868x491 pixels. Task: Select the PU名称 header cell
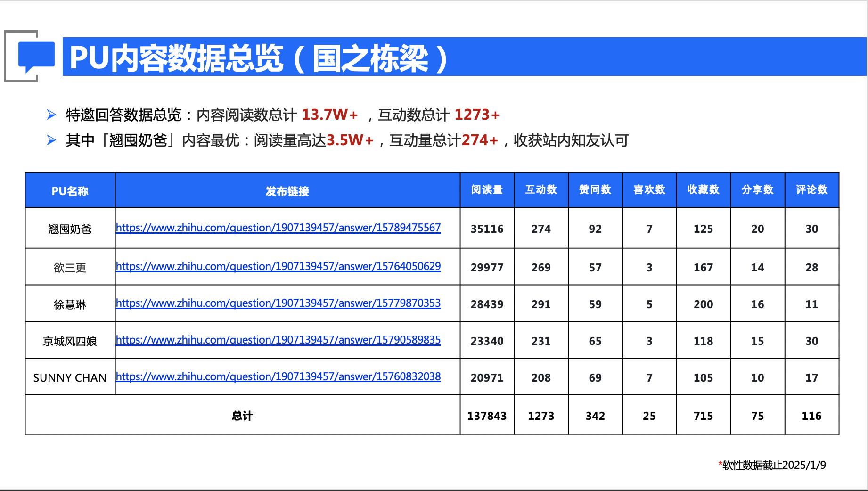(x=70, y=191)
